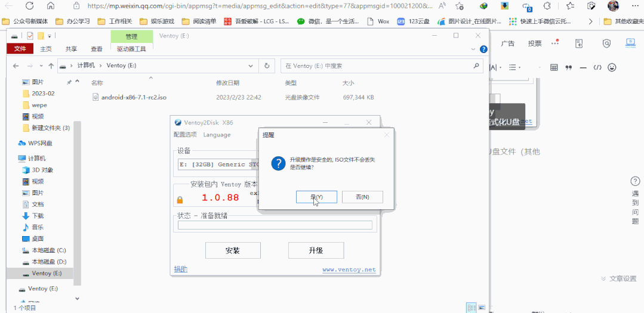Screen dimensions: 644x313
Task: Refresh the Explorer folder view
Action: (x=267, y=66)
